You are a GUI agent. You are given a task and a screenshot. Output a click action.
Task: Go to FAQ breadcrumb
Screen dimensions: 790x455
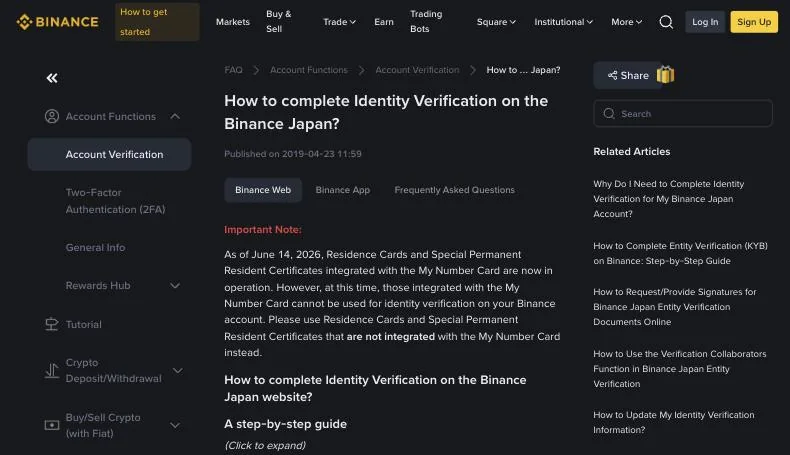click(233, 70)
